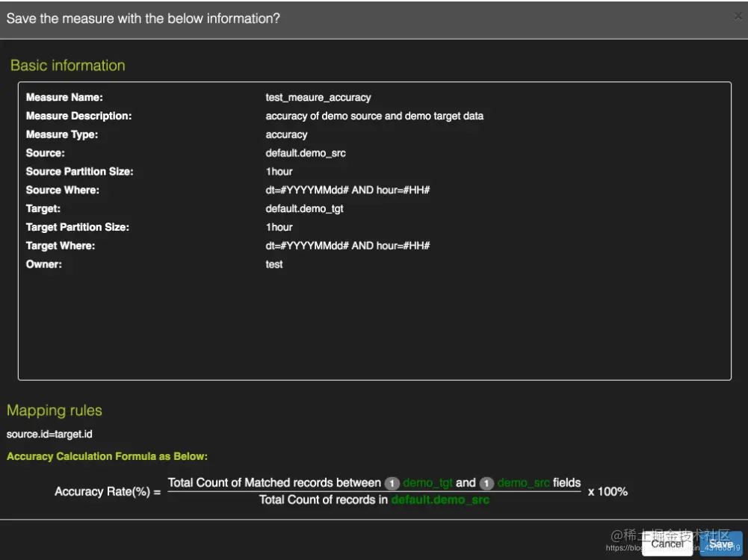Select description 'accuracy of demo source and demo target data'

pyautogui.click(x=374, y=116)
